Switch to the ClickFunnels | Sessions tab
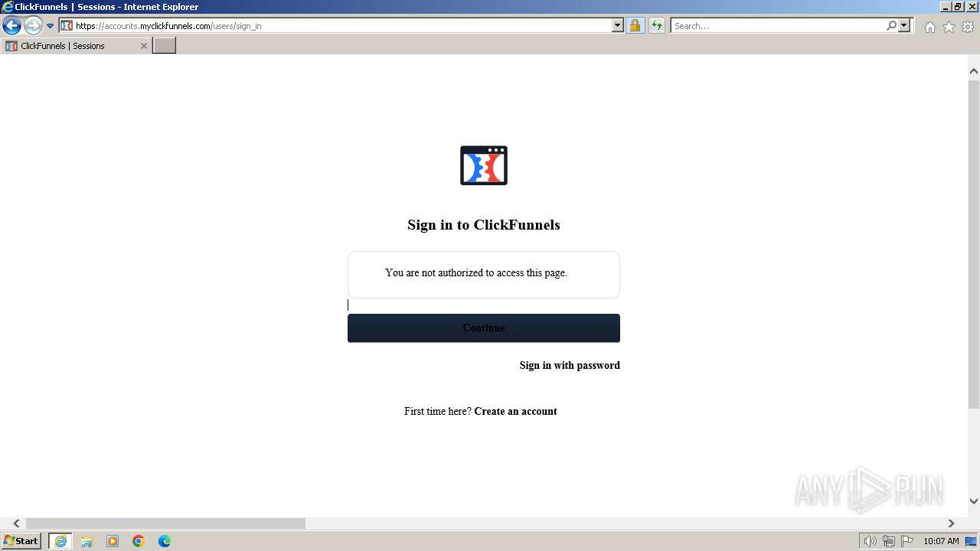980x551 pixels. click(76, 46)
